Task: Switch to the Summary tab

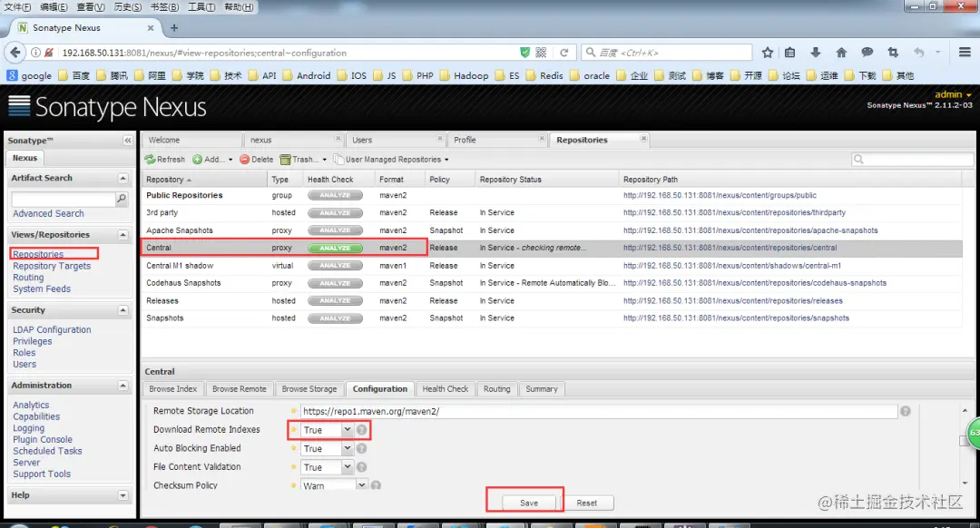Action: (541, 389)
